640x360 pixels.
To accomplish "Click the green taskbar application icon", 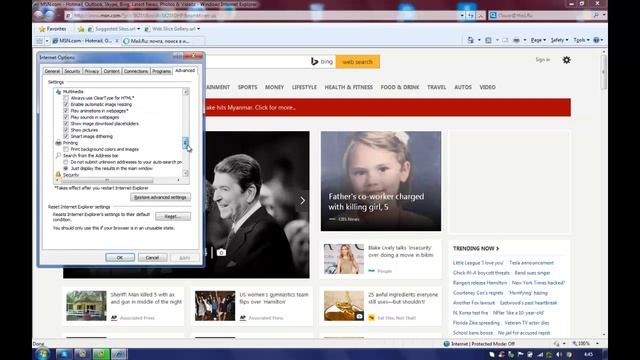I will [101, 354].
